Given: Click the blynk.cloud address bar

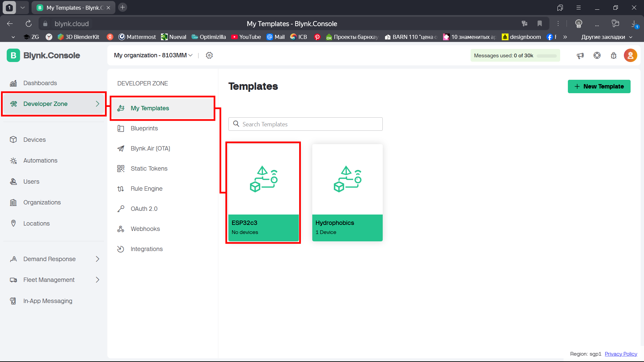Looking at the screenshot, I should point(71,24).
